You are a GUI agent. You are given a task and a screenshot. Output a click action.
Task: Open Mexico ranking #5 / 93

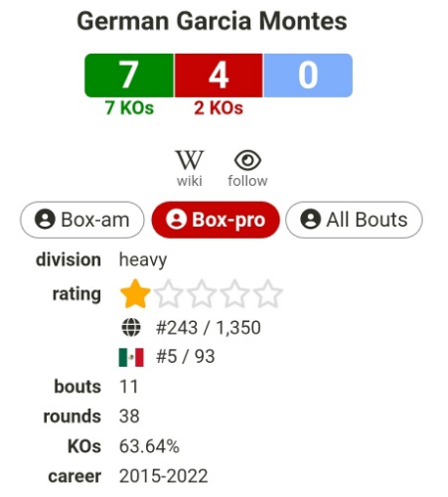pyautogui.click(x=186, y=357)
